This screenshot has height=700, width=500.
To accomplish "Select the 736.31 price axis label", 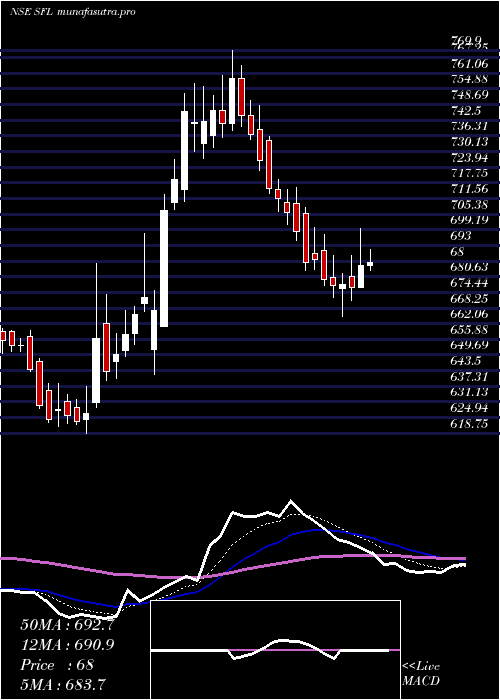I will 469,126.
